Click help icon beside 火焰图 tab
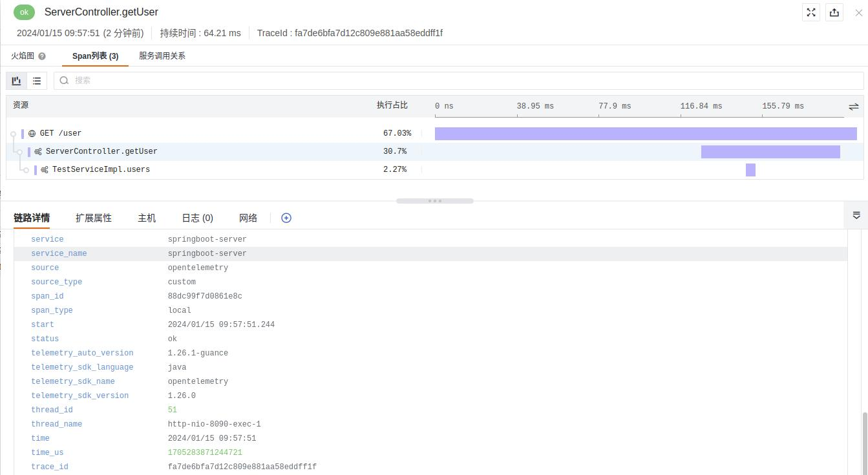The height and width of the screenshot is (475, 868). (x=42, y=56)
